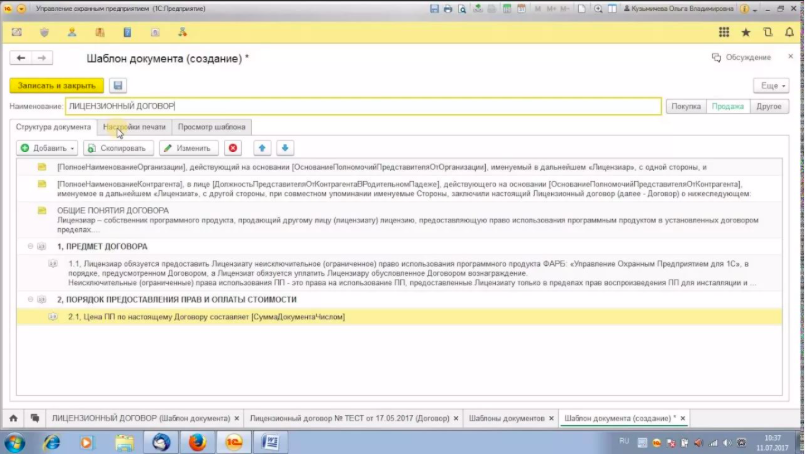806x454 pixels.
Task: Open the person section icon in the sections bar
Action: 72,32
